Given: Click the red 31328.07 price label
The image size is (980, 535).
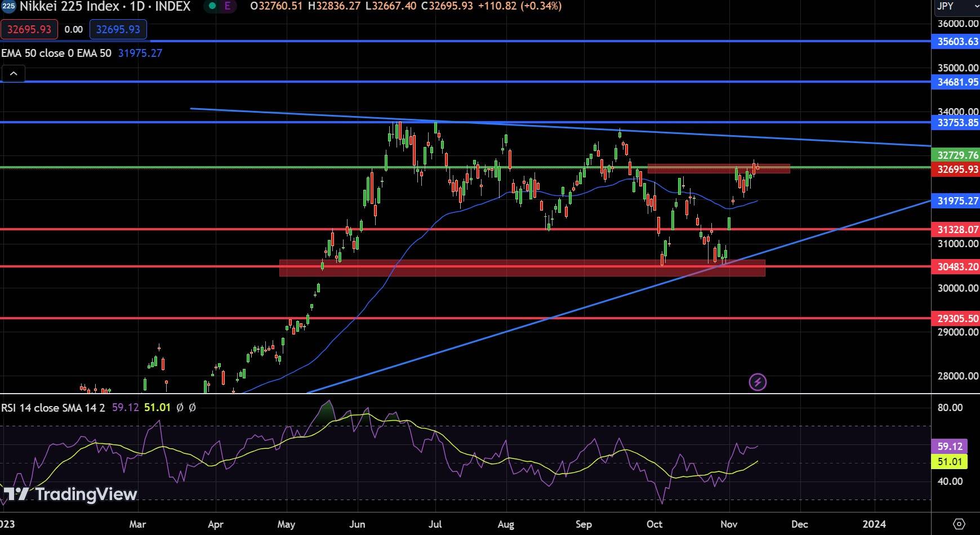Looking at the screenshot, I should (x=956, y=229).
